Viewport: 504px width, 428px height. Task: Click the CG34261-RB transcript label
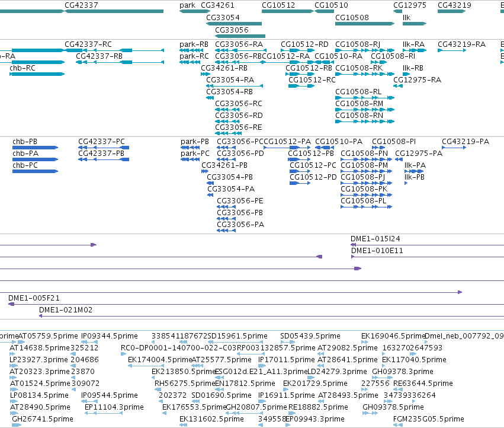click(224, 68)
